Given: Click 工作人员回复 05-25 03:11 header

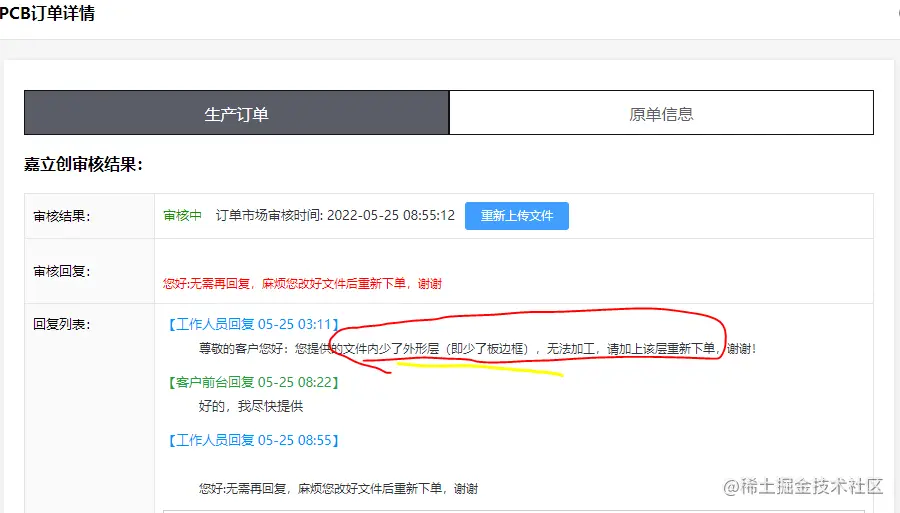Looking at the screenshot, I should [x=253, y=324].
